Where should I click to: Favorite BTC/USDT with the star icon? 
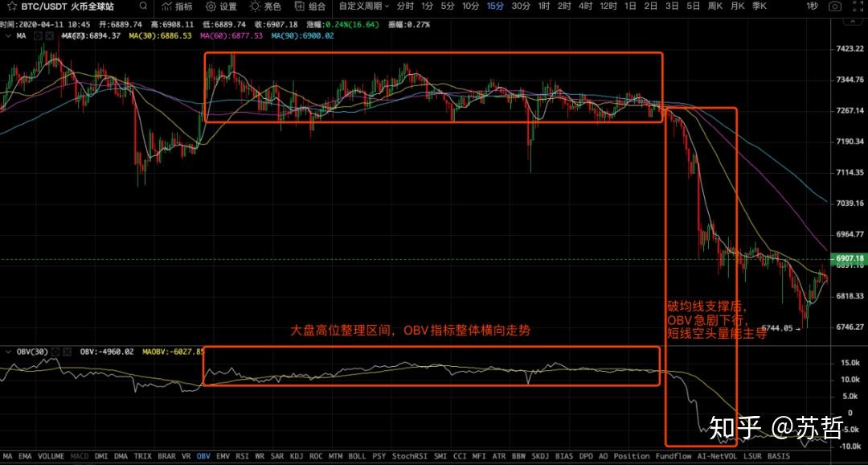point(11,6)
